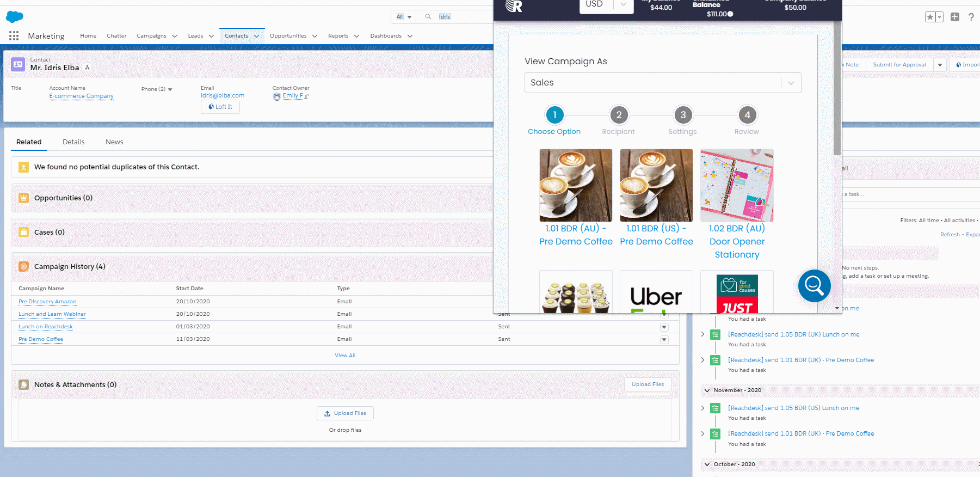The height and width of the screenshot is (477, 980).
Task: Open the help question mark icon
Action: tap(971, 17)
